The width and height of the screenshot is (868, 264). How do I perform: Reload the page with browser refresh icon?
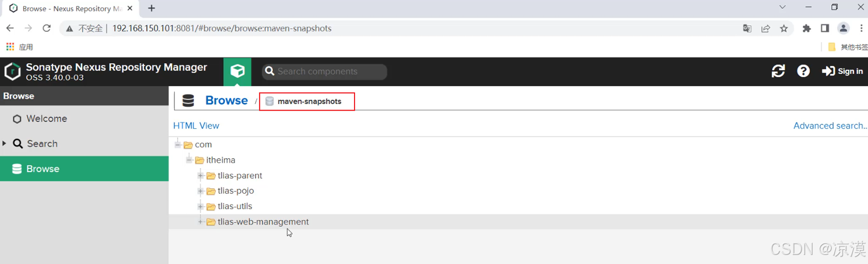(46, 28)
